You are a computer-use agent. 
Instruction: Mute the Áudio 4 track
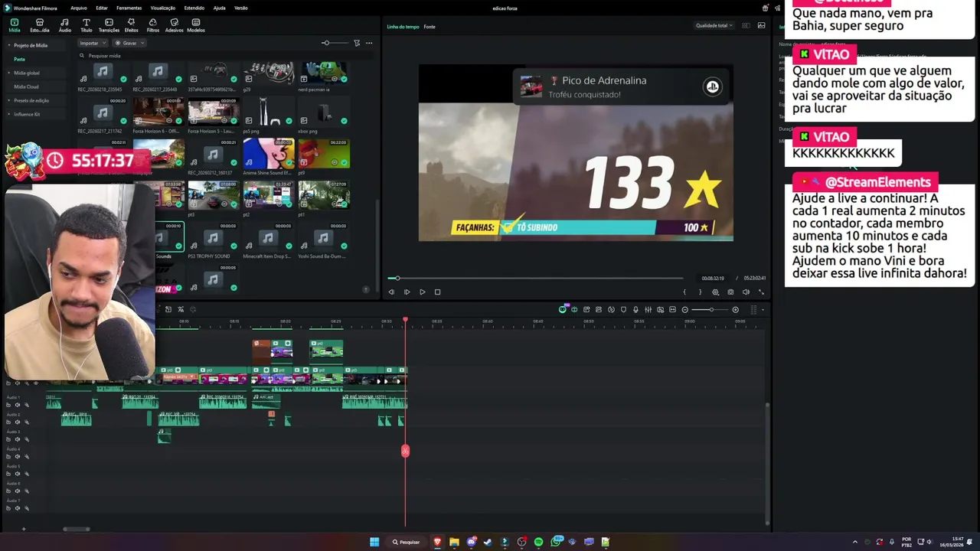(x=18, y=456)
